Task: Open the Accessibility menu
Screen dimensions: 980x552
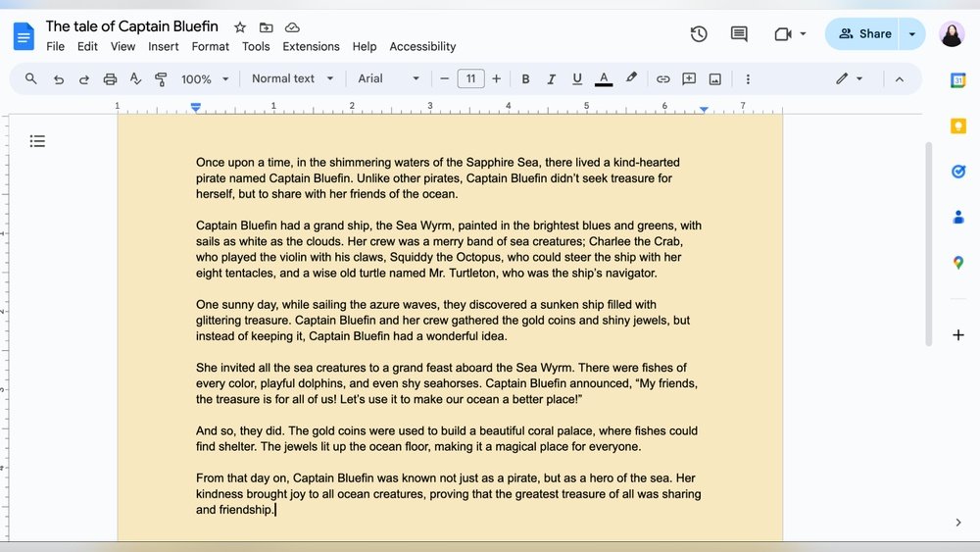Action: pos(422,46)
